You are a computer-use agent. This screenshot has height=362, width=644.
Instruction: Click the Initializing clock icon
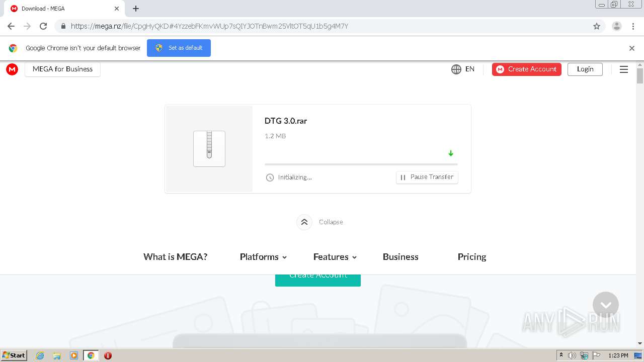[270, 177]
